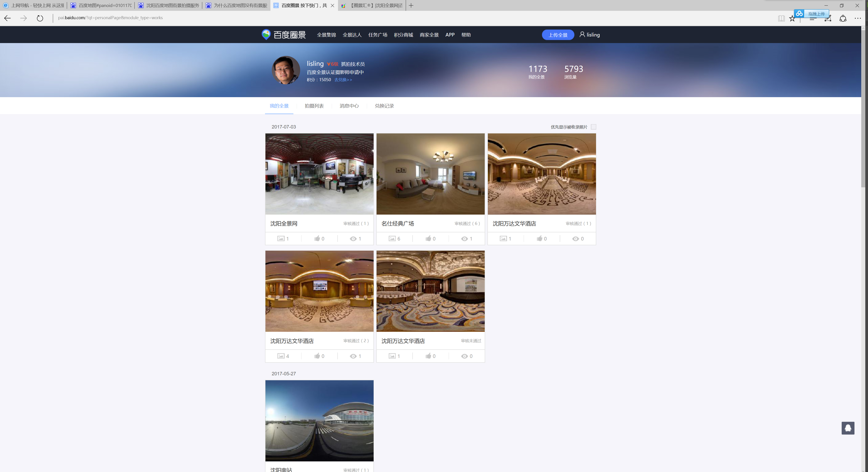868x472 pixels.
Task: Open 商家全景 menu item
Action: click(x=429, y=35)
